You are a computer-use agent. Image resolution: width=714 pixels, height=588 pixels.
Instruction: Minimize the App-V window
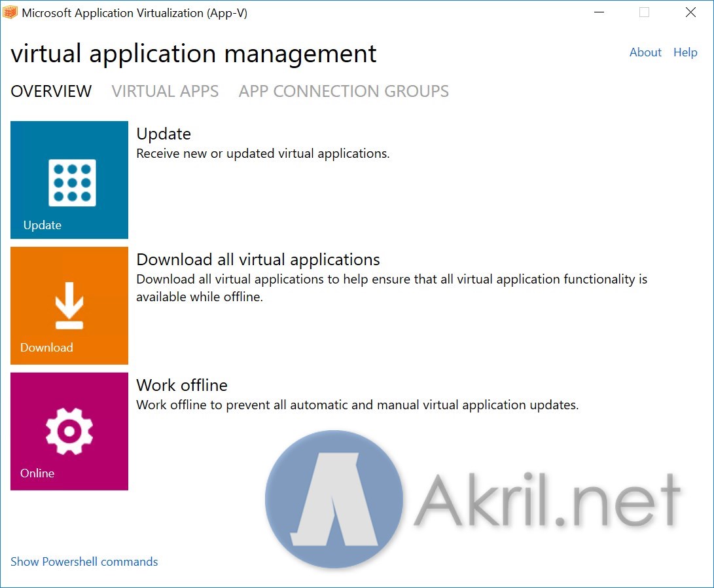(x=599, y=12)
